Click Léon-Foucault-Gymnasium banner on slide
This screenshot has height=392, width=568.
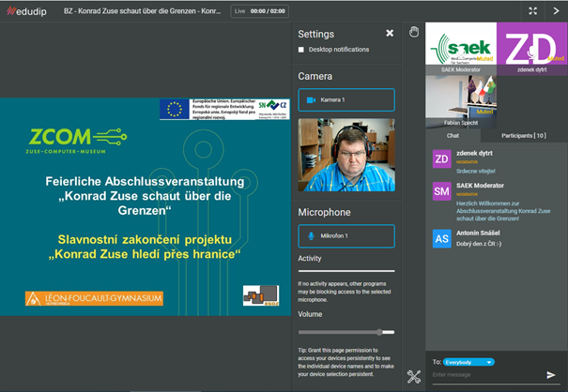point(94,298)
